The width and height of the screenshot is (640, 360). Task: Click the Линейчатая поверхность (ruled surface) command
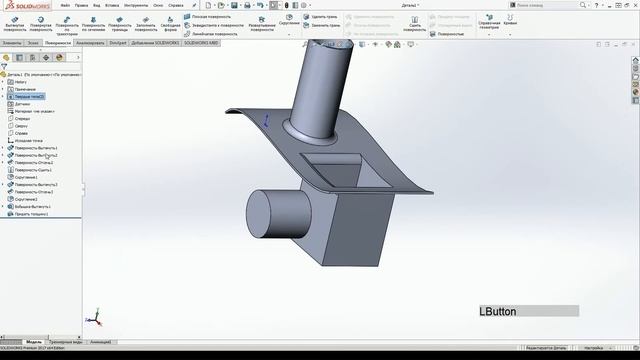click(211, 34)
